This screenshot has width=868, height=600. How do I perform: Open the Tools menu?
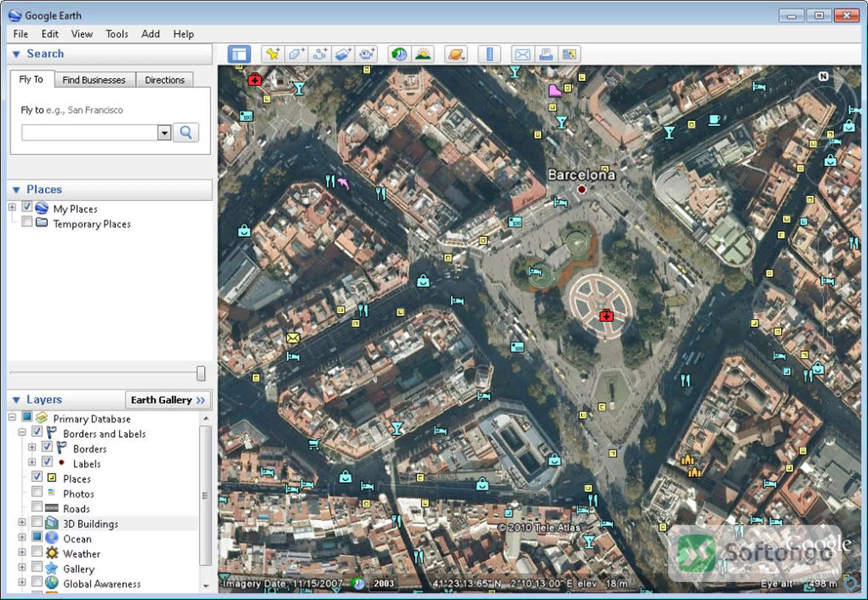117,34
